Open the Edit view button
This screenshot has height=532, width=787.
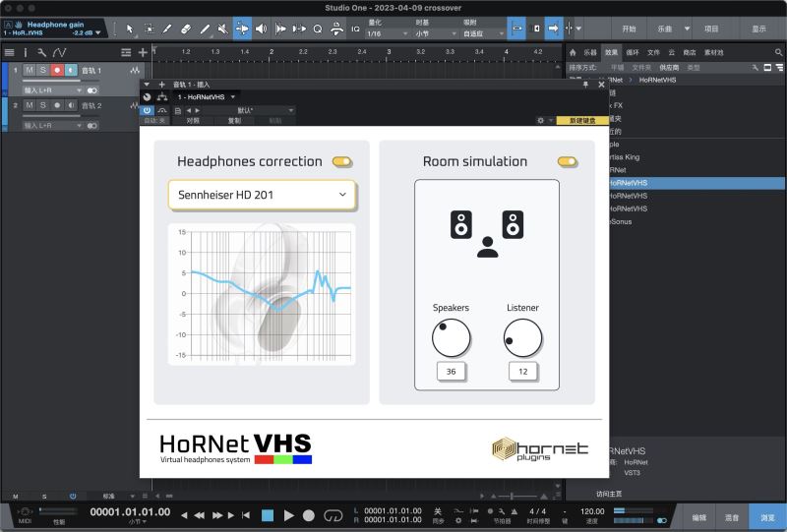(x=698, y=517)
